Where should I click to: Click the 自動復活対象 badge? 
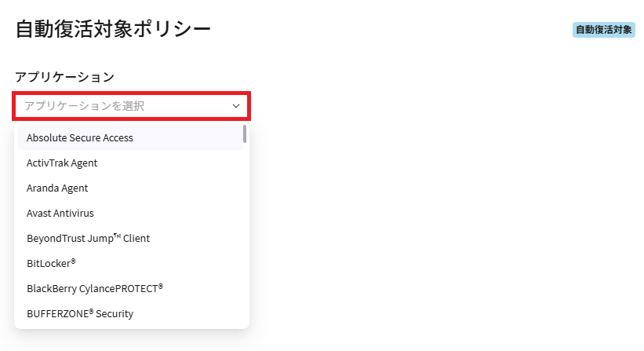603,30
